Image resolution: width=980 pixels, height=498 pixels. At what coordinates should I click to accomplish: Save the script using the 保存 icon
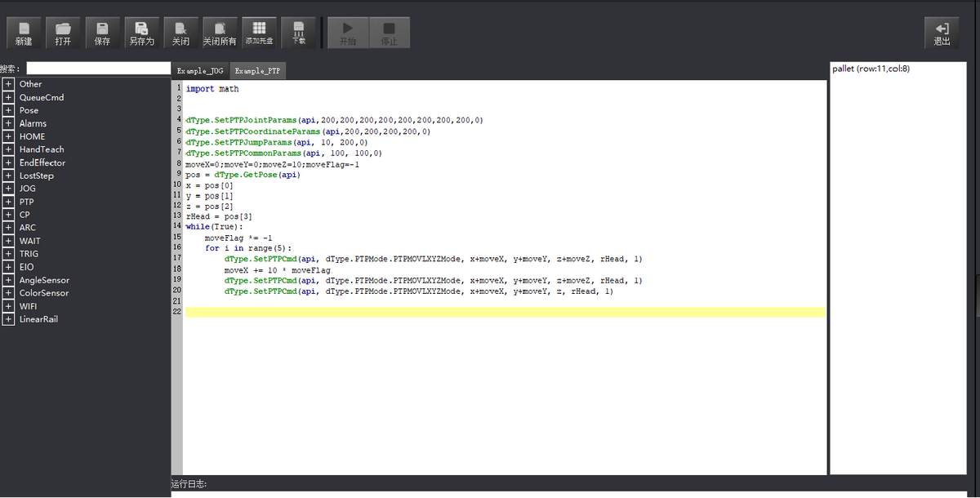(x=102, y=33)
